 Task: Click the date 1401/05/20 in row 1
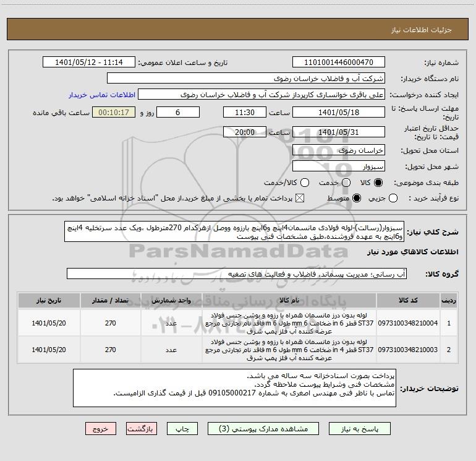coord(49,323)
